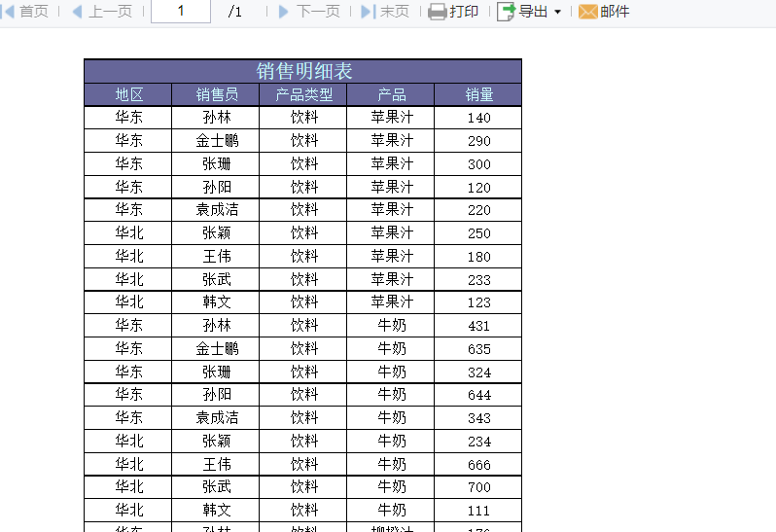Click 韩文 in the row with 111
776x532 pixels.
pos(217,511)
